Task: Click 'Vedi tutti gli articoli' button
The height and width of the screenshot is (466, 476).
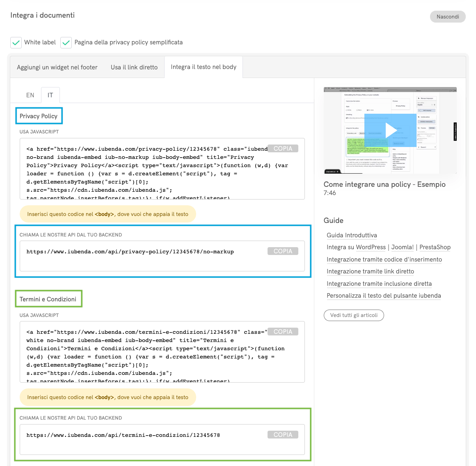Action: coord(354,315)
